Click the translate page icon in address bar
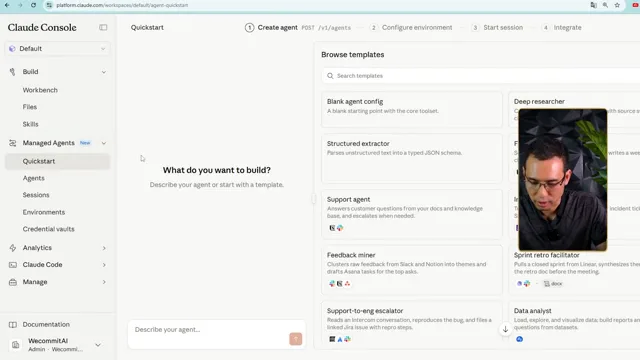This screenshot has height=360, width=640. pyautogui.click(x=593, y=5)
